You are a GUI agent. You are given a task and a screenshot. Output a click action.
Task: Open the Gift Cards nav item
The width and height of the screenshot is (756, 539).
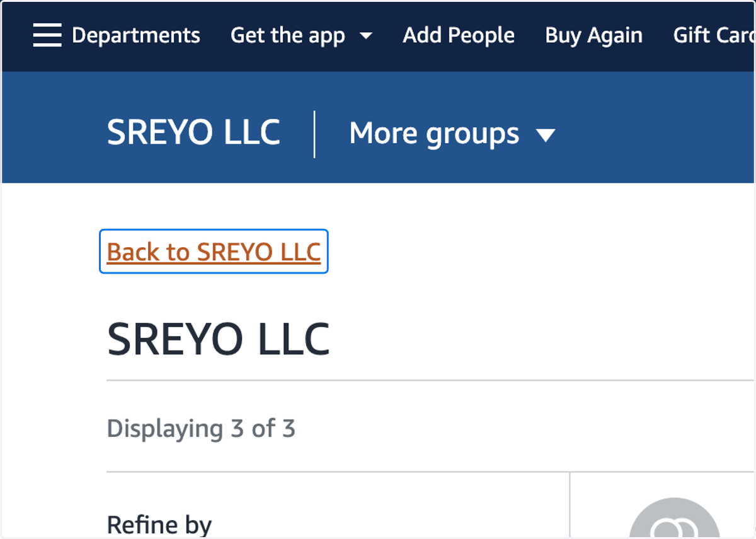tap(714, 35)
